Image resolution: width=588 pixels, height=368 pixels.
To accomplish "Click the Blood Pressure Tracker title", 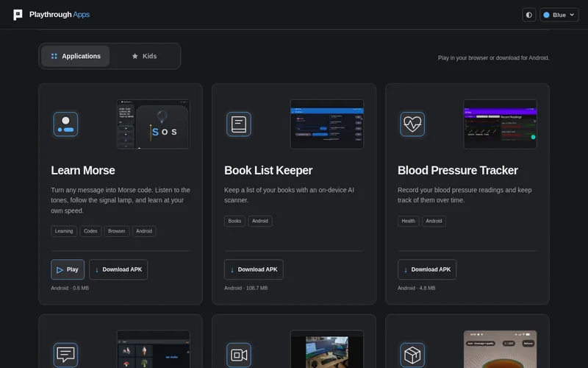I will [457, 171].
